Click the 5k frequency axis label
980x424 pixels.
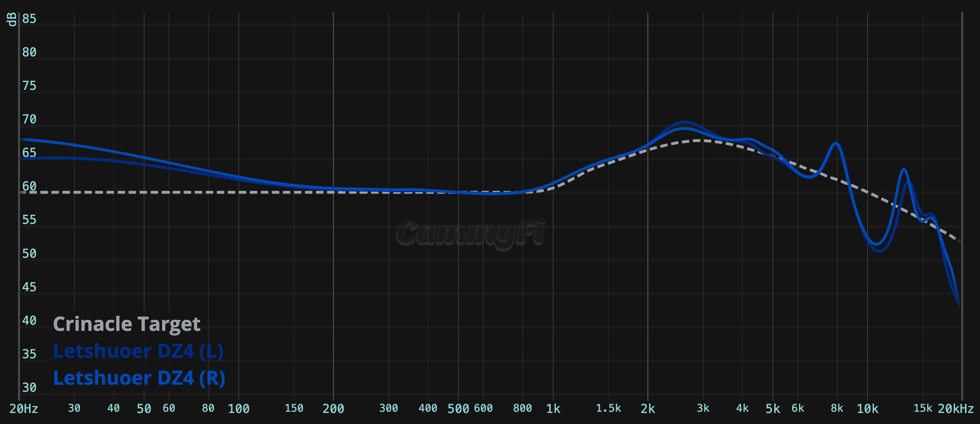773,408
